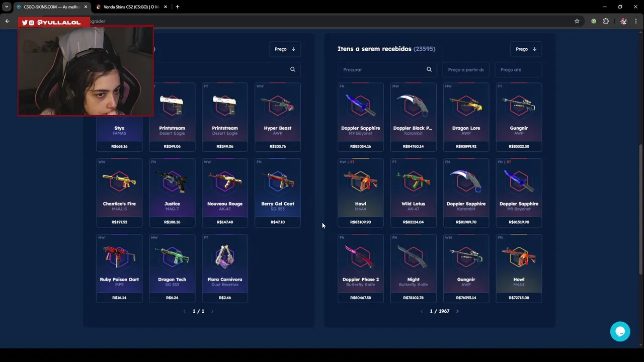The image size is (644, 362).
Task: Open the tab search dropdown arrow
Action: point(7,7)
